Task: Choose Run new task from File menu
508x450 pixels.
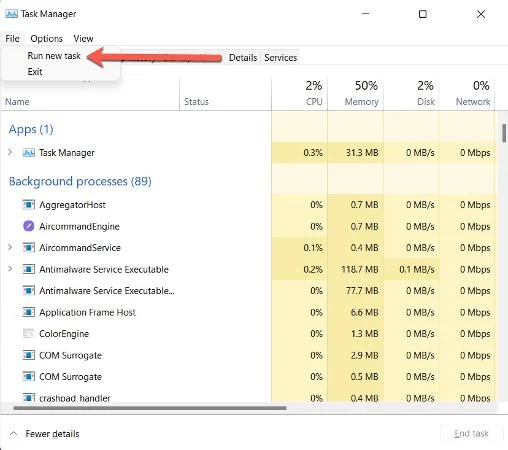Action: tap(54, 56)
